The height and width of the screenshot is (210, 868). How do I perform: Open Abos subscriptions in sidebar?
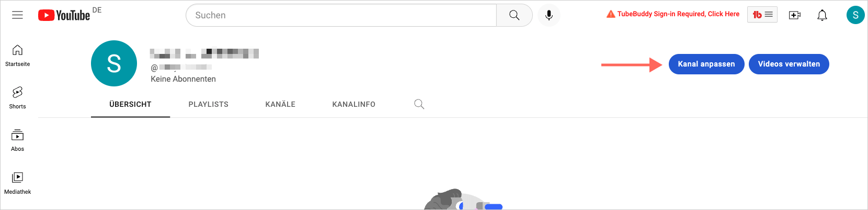coord(17,140)
